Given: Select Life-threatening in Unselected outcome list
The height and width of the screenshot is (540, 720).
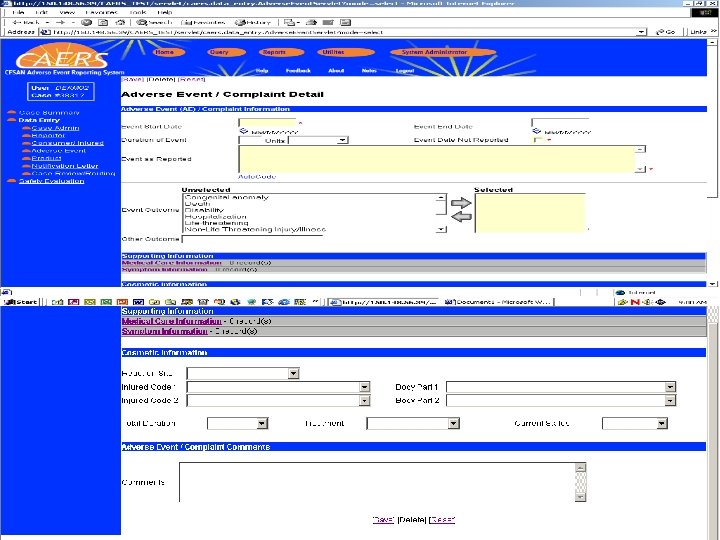Looking at the screenshot, I should [216, 223].
